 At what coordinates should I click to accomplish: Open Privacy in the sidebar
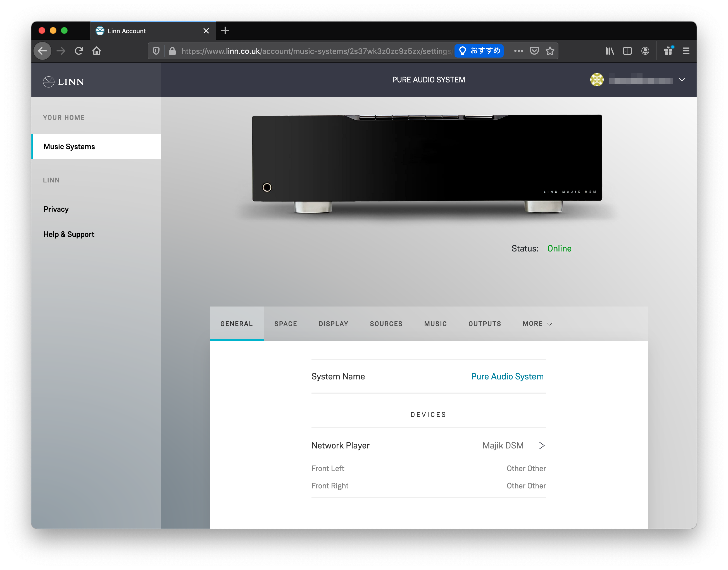56,209
